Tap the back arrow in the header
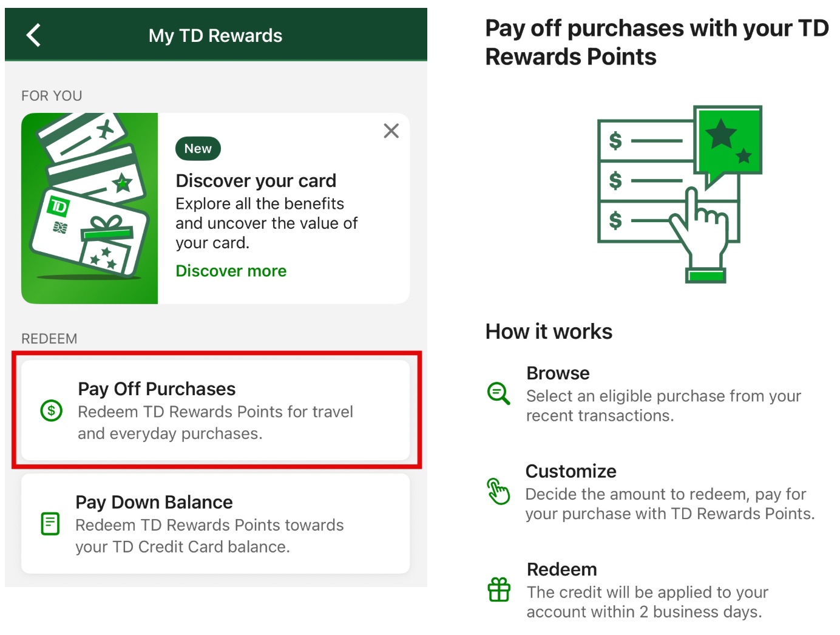 coord(33,35)
